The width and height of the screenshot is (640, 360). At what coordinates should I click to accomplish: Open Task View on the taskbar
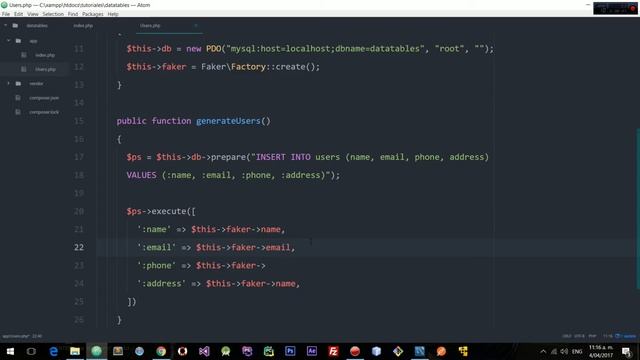click(x=31, y=351)
